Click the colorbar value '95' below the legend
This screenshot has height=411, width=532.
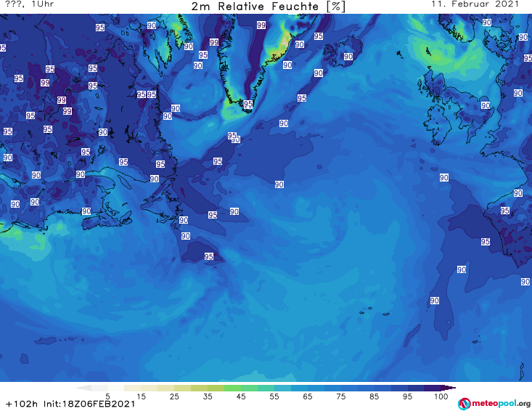click(407, 396)
